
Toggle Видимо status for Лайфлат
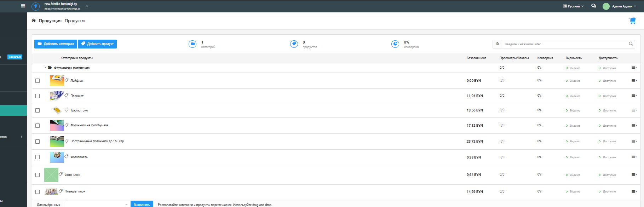pos(573,81)
